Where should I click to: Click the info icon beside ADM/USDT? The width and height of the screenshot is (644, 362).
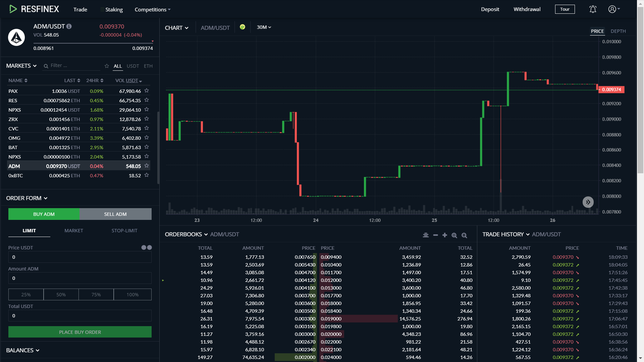69,26
